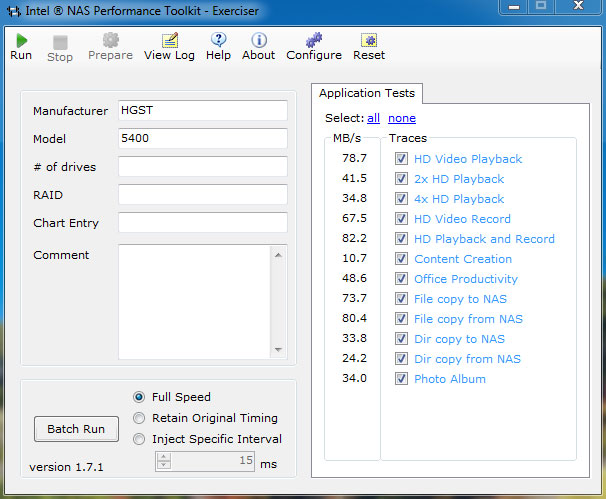Open the View Log notepad icon
This screenshot has height=499, width=606.
pyautogui.click(x=170, y=40)
